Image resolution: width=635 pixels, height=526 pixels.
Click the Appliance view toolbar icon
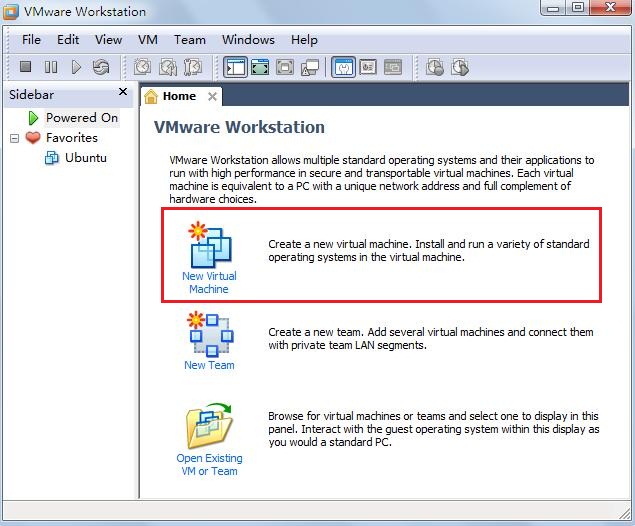[368, 67]
